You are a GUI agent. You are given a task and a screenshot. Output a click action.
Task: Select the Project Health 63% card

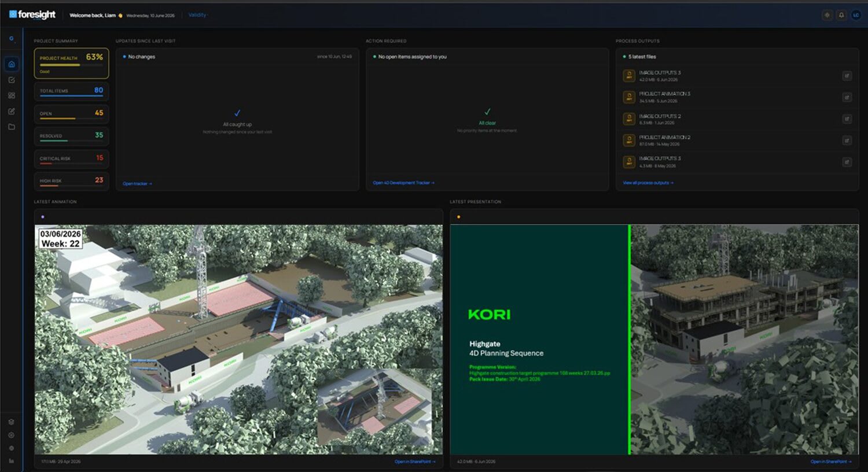pos(71,63)
